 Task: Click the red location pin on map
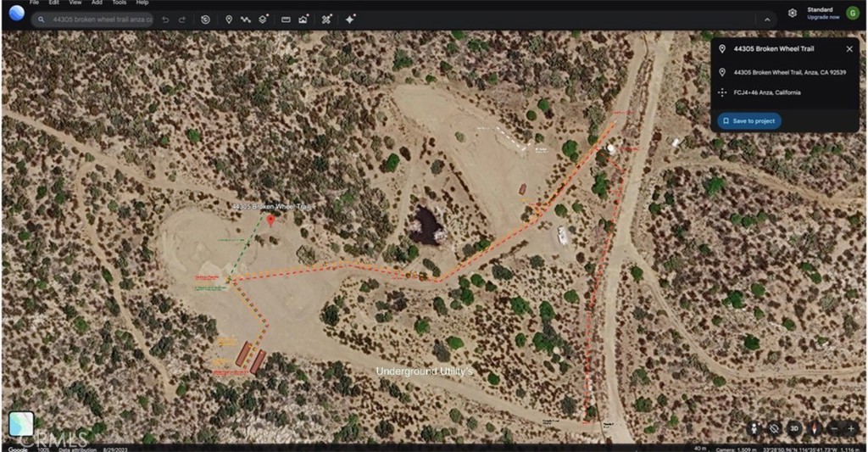pyautogui.click(x=270, y=220)
